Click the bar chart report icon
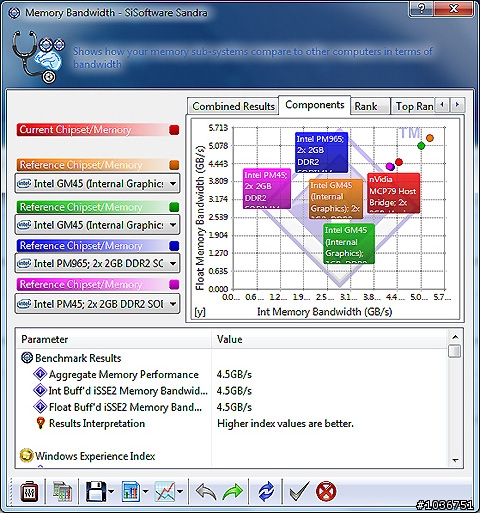Image resolution: width=480 pixels, height=513 pixels. point(131,491)
